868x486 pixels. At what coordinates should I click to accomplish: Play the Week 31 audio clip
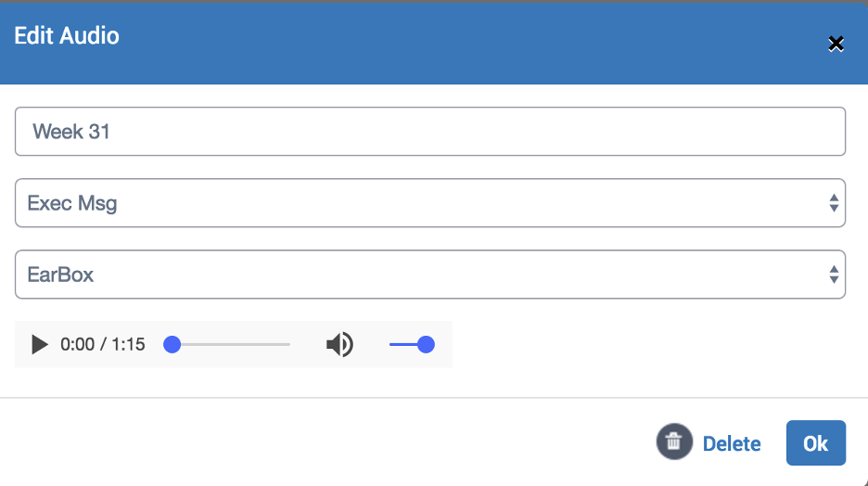pyautogui.click(x=39, y=344)
